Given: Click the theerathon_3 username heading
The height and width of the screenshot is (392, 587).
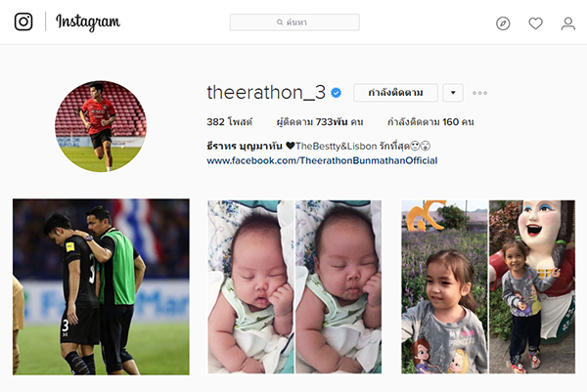Looking at the screenshot, I should (266, 92).
